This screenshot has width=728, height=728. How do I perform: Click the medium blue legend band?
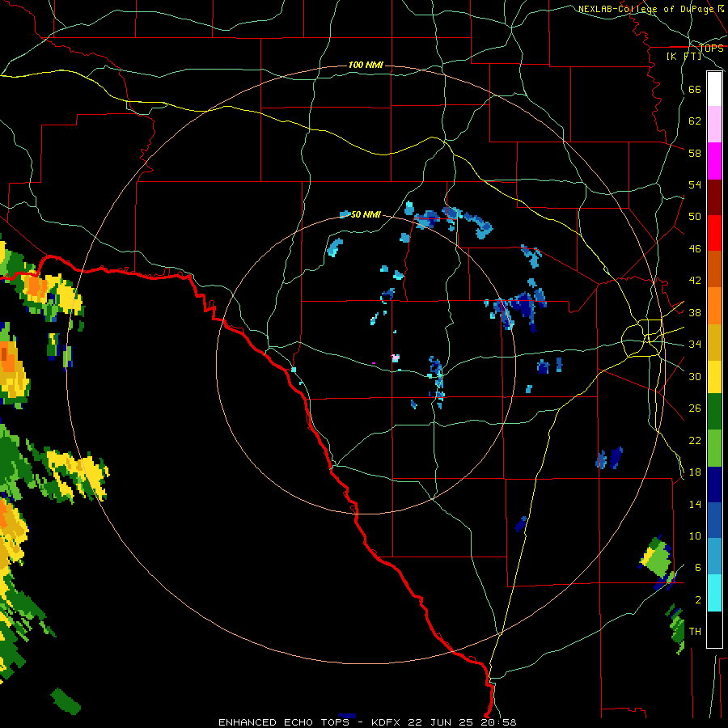coord(714,520)
